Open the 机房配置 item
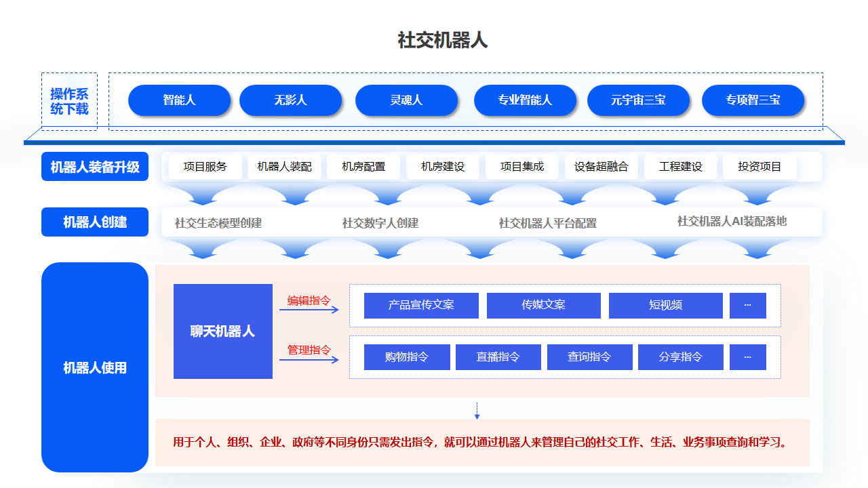This screenshot has height=488, width=868. tap(363, 167)
